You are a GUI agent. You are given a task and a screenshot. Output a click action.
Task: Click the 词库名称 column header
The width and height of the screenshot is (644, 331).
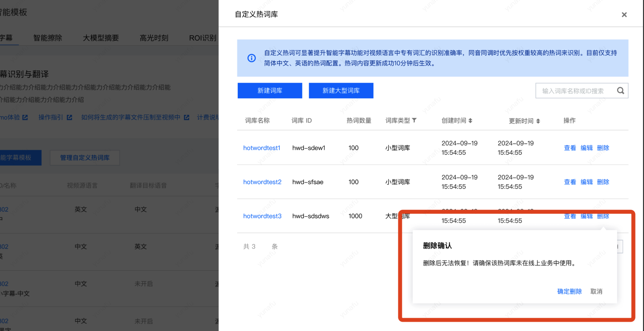(x=257, y=121)
